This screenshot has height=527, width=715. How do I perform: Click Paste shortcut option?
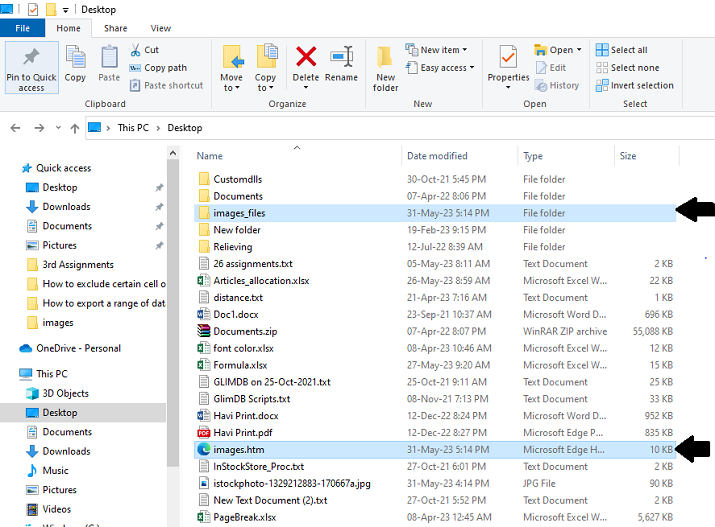point(166,85)
